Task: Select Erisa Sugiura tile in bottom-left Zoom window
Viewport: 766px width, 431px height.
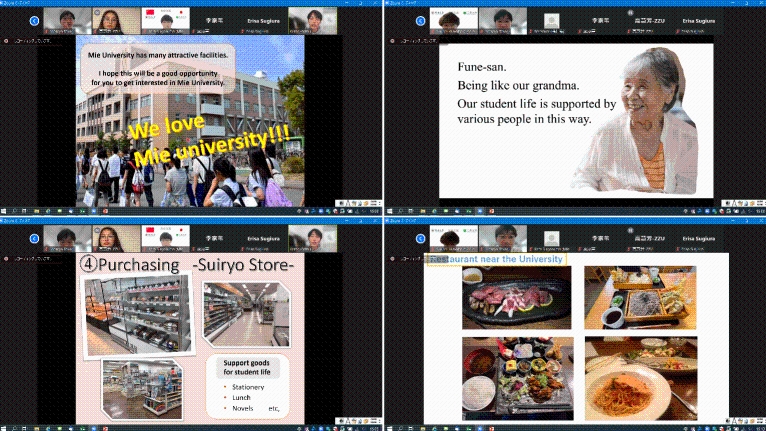Action: [x=263, y=238]
